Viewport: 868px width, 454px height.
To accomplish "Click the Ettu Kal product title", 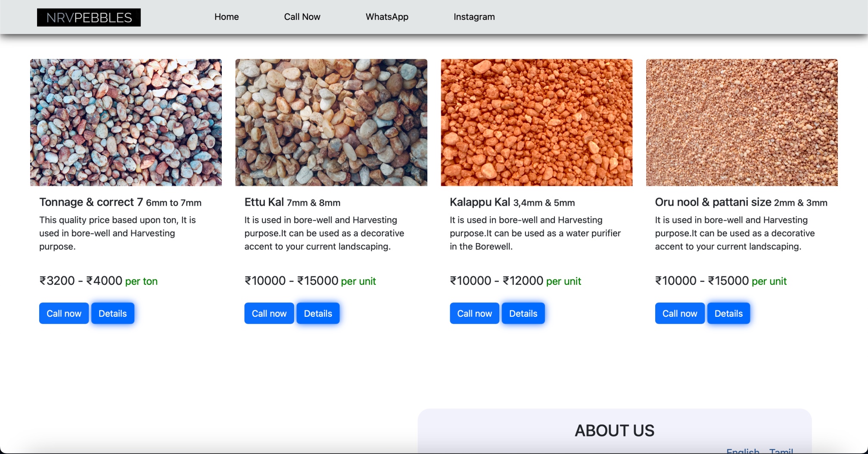I will (x=264, y=202).
